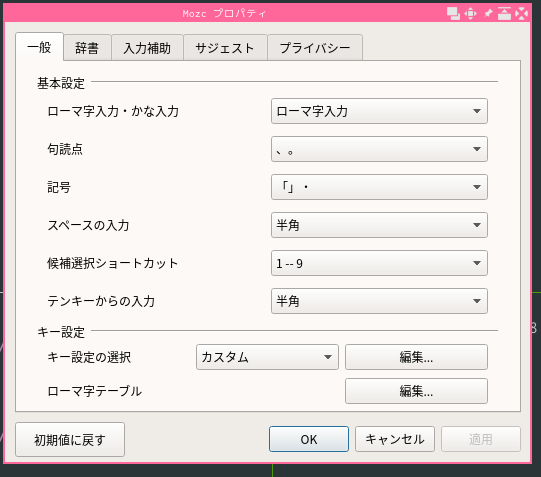
Task: Expand the スペースの入力 dropdown
Action: click(379, 225)
